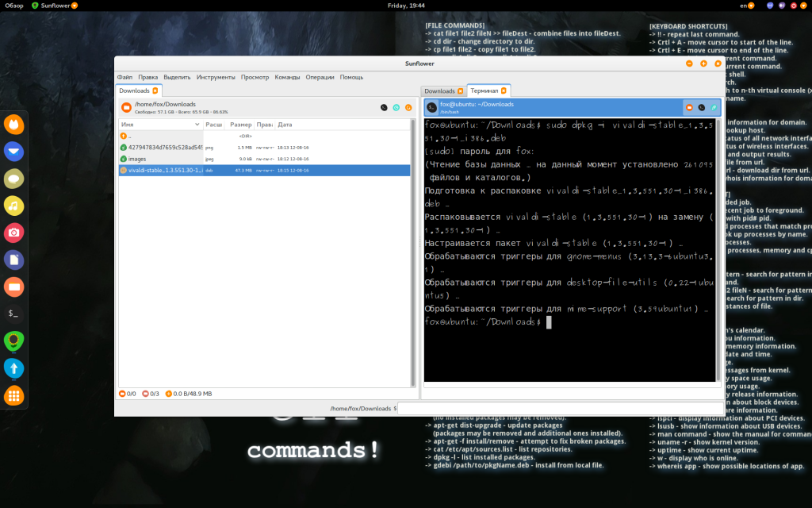Open the document editor dock icon

14,260
